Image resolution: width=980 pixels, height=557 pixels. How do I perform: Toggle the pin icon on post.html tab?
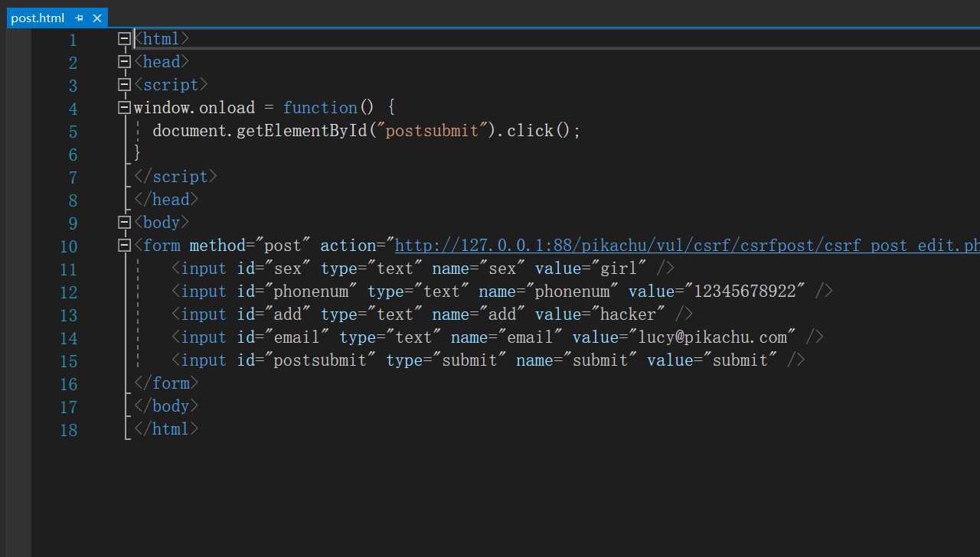tap(80, 18)
